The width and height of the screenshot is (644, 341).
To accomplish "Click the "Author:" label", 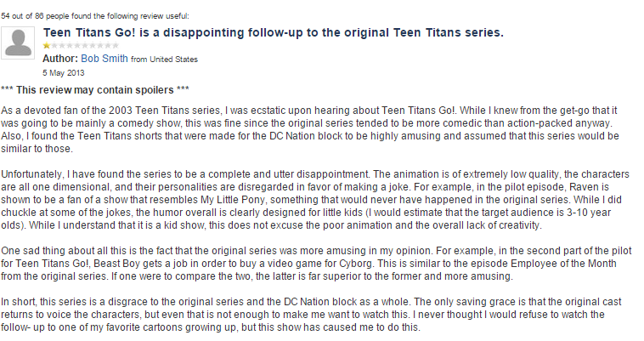I will tap(60, 59).
